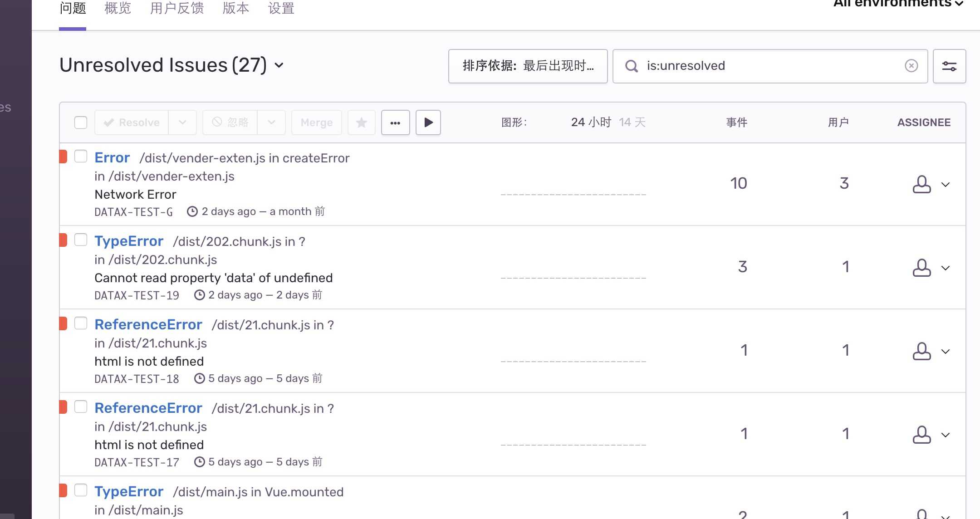Assign user for DATAX-TEST-17 issue
980x519 pixels.
(921, 435)
